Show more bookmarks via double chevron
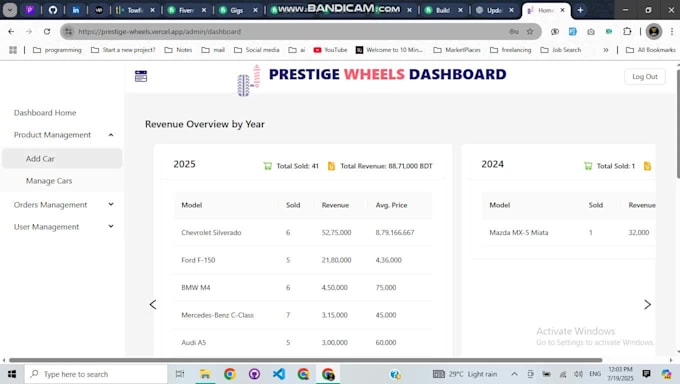The image size is (680, 384). point(606,50)
